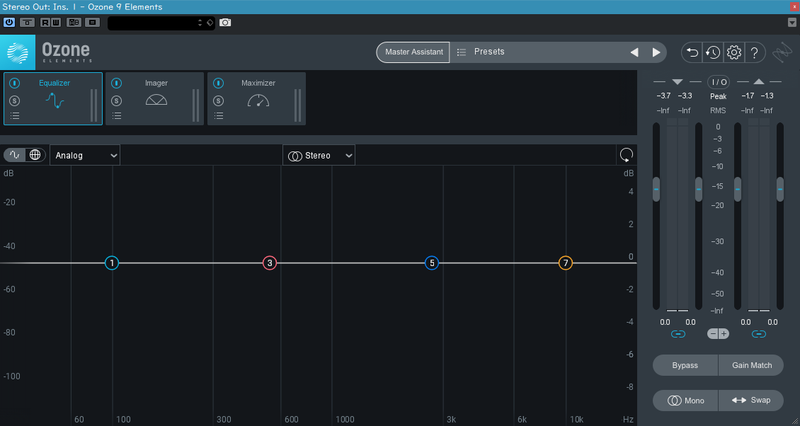Swap the left and right channels
The image size is (800, 426).
752,400
